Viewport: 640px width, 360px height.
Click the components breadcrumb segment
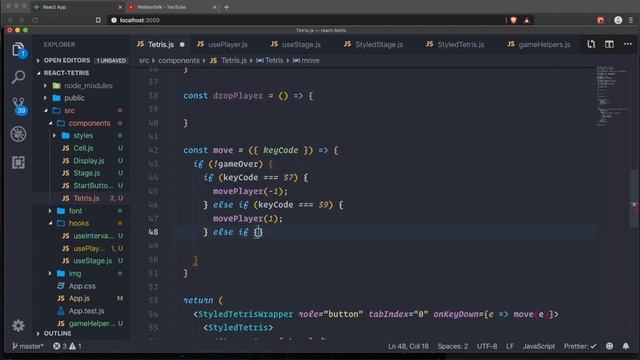(179, 60)
